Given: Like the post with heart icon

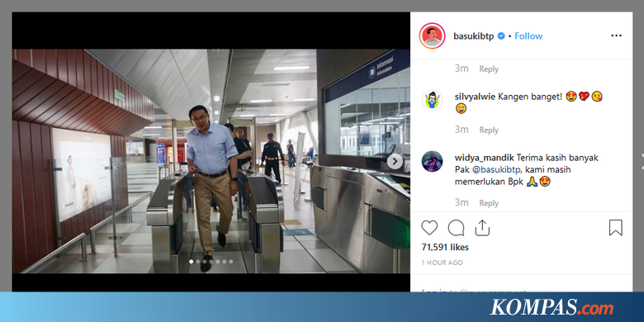Looking at the screenshot, I should tap(429, 228).
